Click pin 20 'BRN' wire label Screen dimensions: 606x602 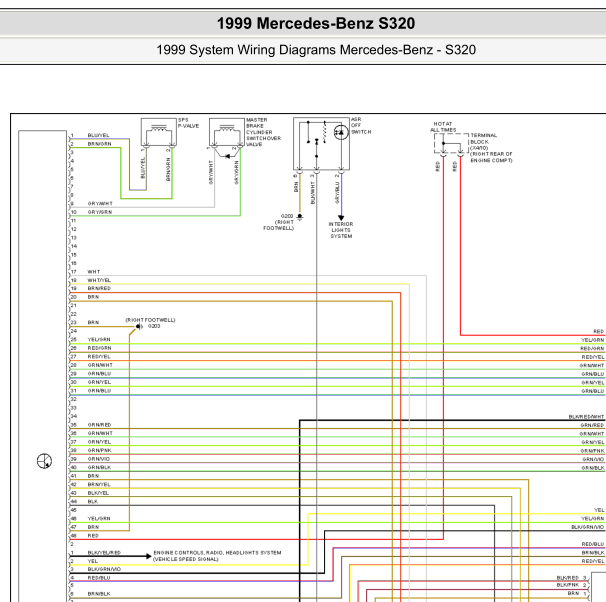point(93,297)
